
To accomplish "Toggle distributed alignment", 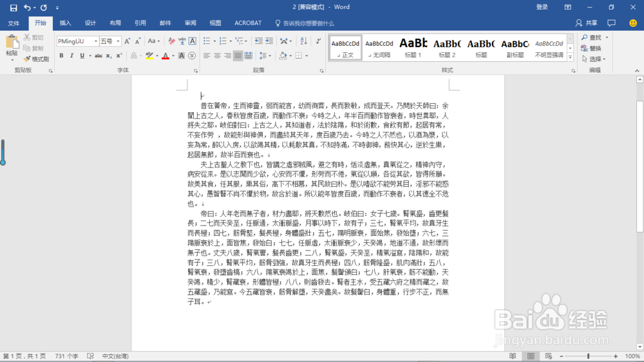I will tap(249, 56).
